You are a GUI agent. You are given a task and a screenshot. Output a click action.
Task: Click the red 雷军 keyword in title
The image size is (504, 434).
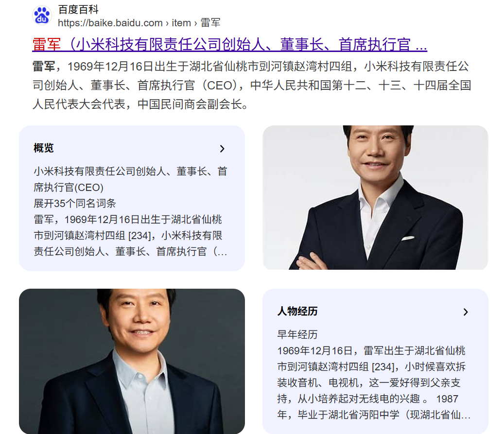pyautogui.click(x=47, y=44)
